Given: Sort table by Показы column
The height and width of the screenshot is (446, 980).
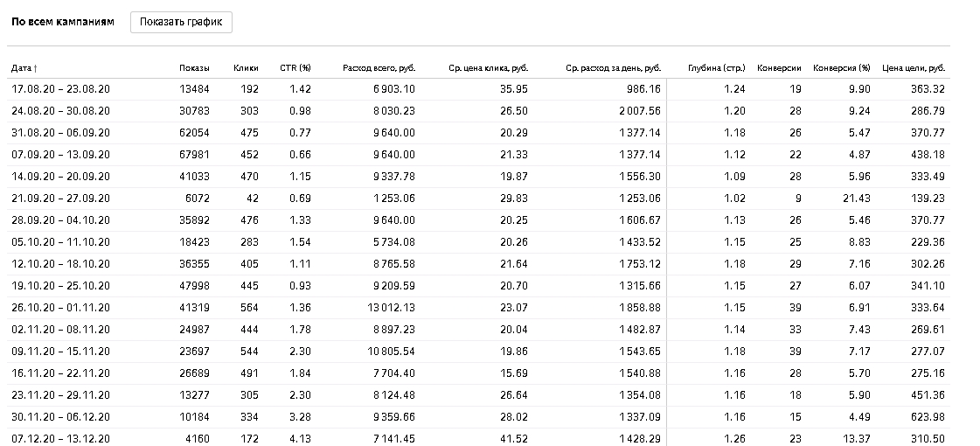Looking at the screenshot, I should [194, 67].
